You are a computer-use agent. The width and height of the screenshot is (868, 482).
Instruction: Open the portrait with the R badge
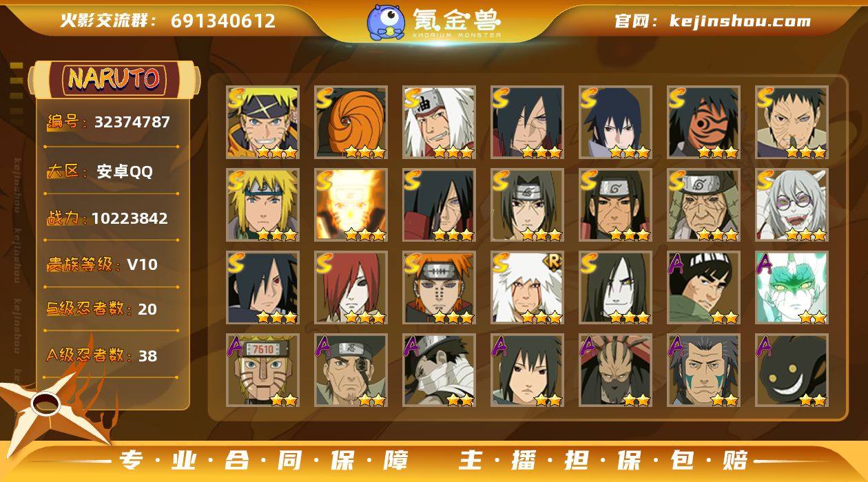tap(527, 288)
